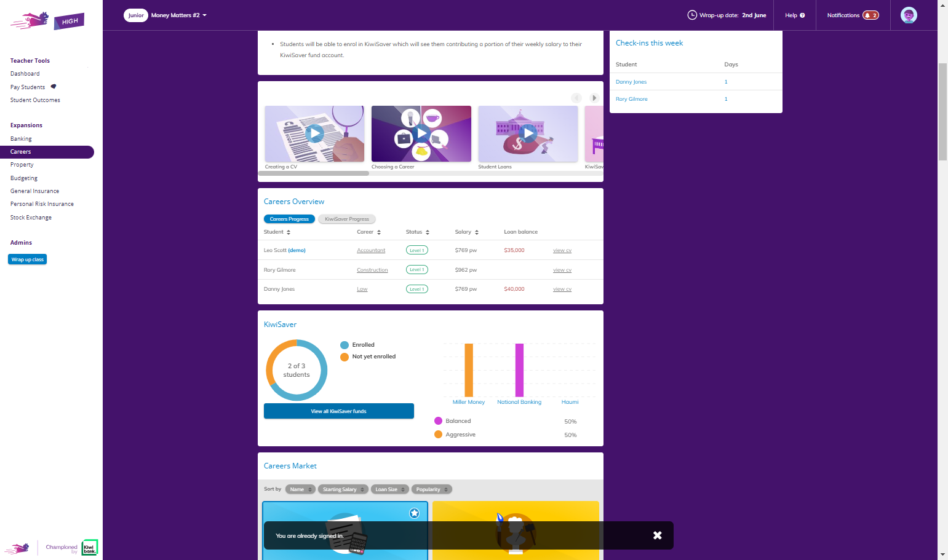This screenshot has height=560, width=948.
Task: Play the Creating a CV video
Action: point(314,133)
